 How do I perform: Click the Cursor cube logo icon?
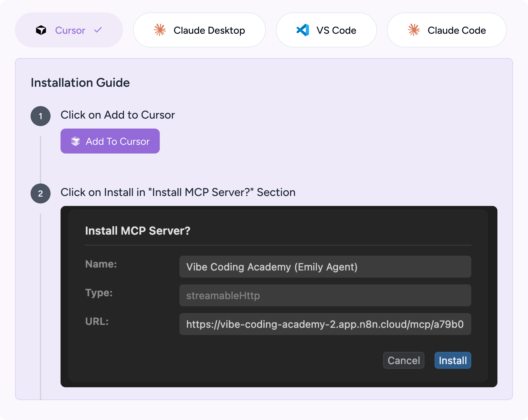[41, 30]
